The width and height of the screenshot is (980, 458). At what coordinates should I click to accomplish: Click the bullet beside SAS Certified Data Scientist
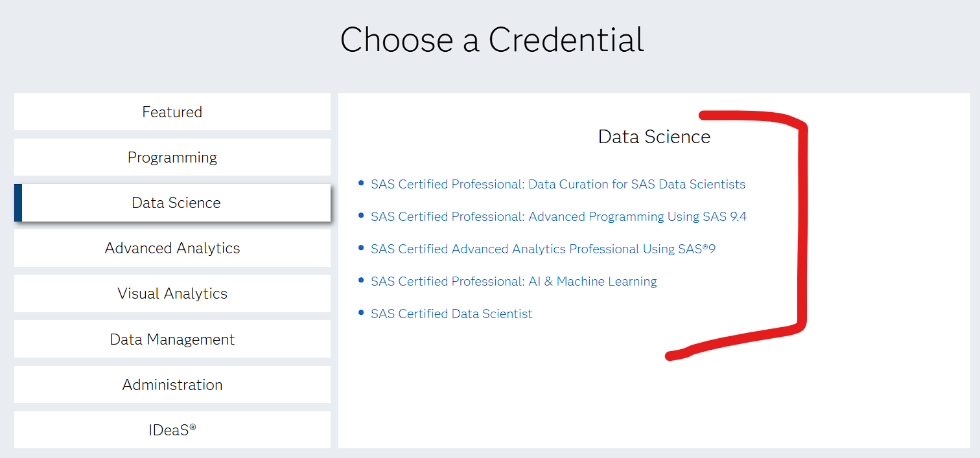point(361,312)
